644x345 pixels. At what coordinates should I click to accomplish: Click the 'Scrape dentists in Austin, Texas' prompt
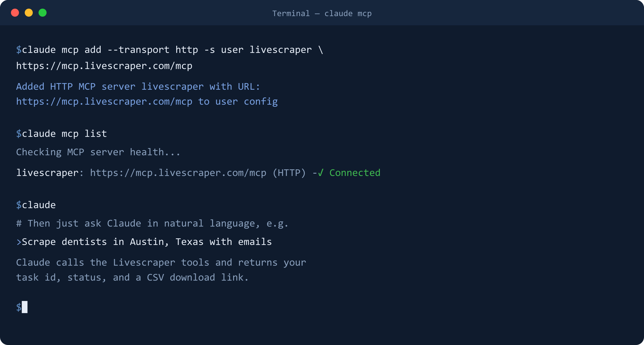[147, 242]
